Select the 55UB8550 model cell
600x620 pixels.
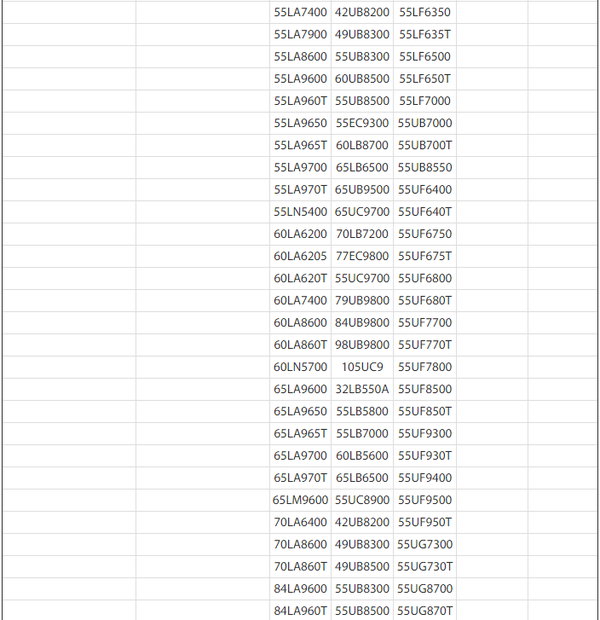click(425, 167)
